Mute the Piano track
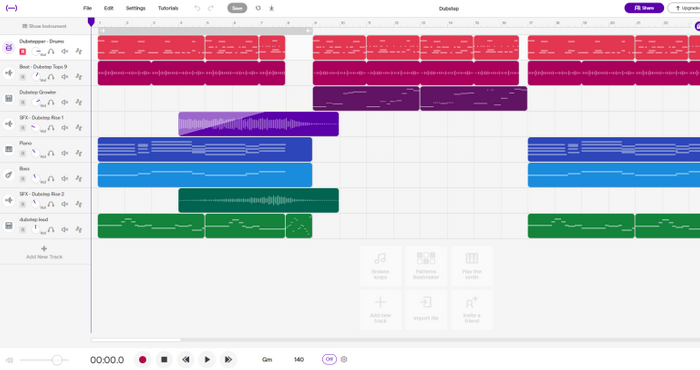The height and width of the screenshot is (370, 700). [x=65, y=153]
